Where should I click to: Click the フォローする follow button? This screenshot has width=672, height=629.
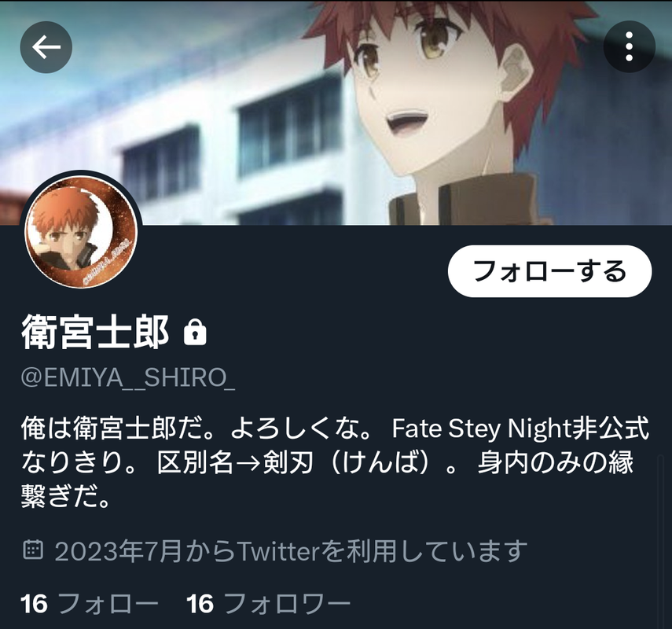pyautogui.click(x=550, y=271)
